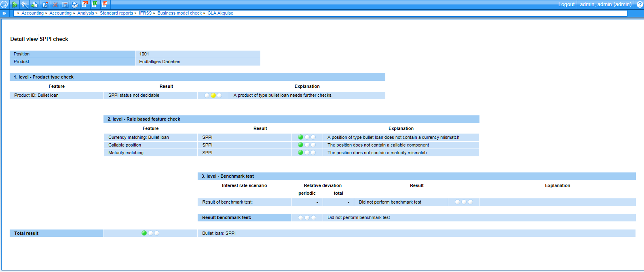This screenshot has width=644, height=272.
Task: Export report to PowerPoint
Action: 104,4
